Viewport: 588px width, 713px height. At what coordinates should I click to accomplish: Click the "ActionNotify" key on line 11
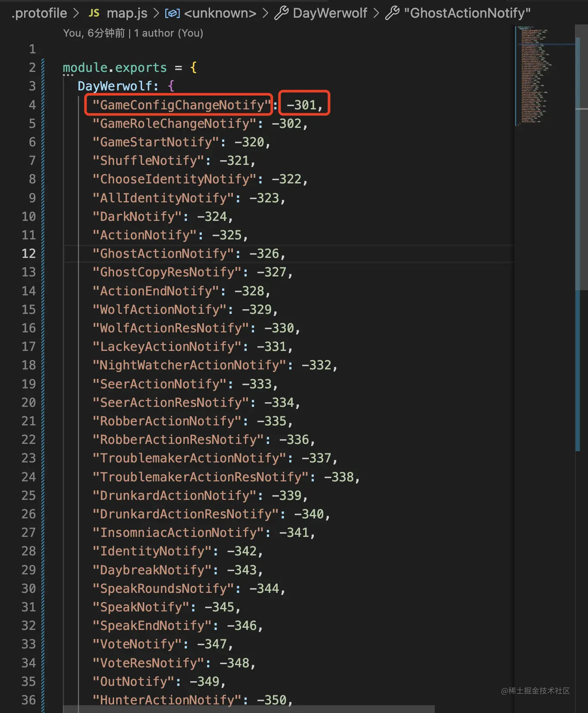(144, 235)
